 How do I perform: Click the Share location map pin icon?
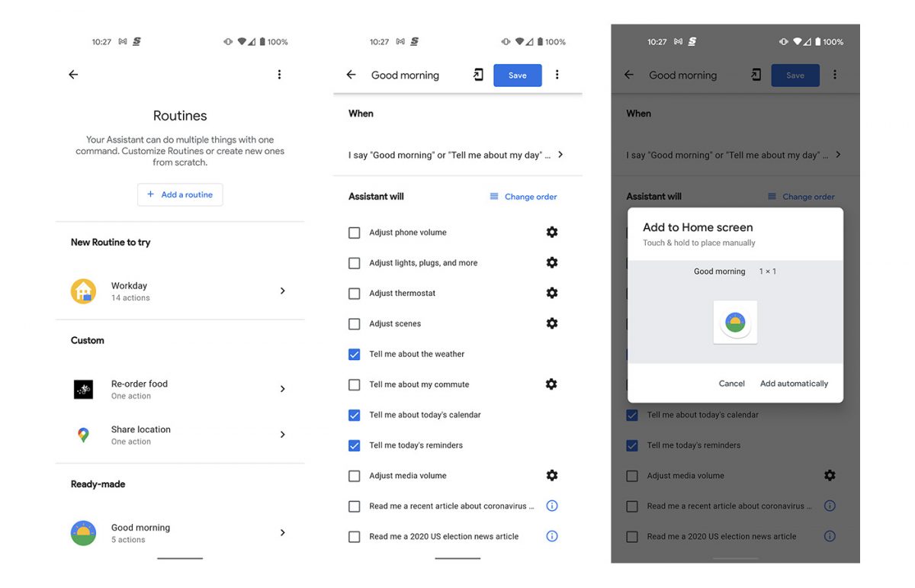tap(83, 435)
